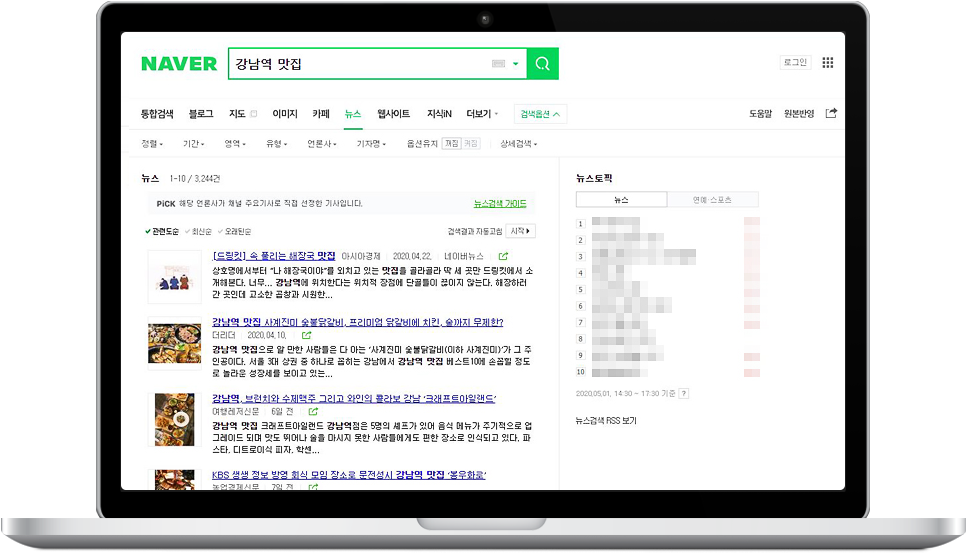Open the on-screen keyboard icon in search box
This screenshot has width=968, height=553.
498,64
